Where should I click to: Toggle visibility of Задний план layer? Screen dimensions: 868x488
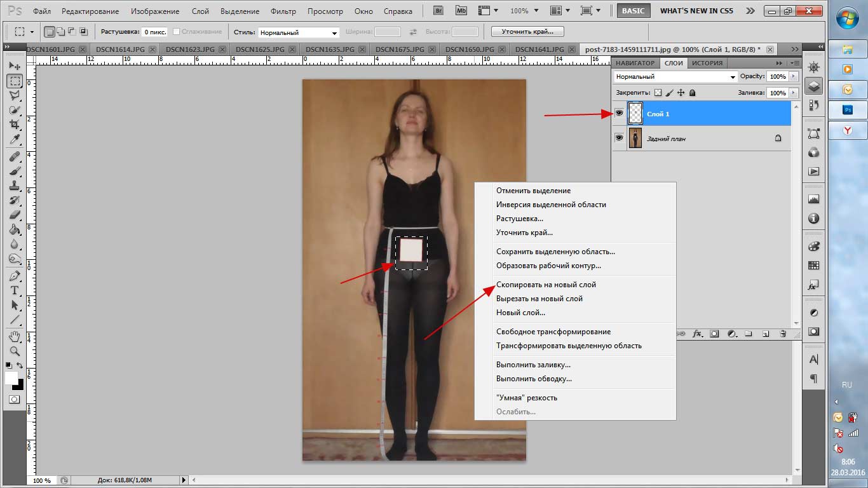pos(619,138)
